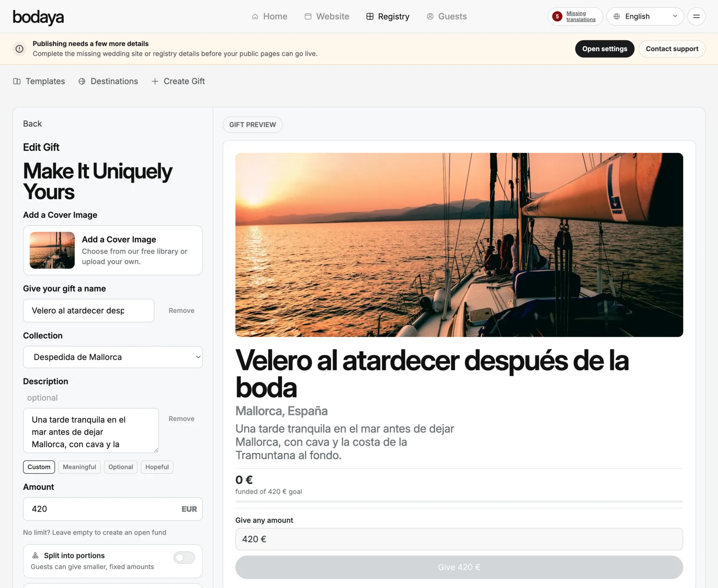The height and width of the screenshot is (588, 718).
Task: Click the large sunset sailboat preview image
Action: 459,245
